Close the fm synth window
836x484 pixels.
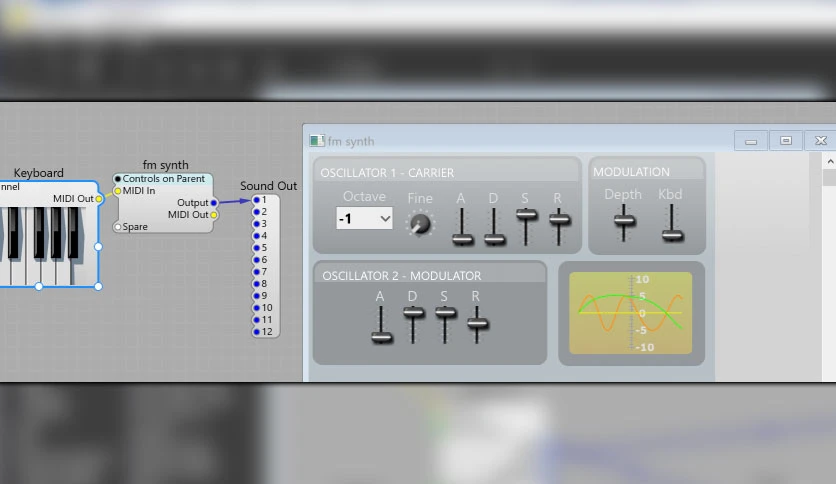point(821,141)
